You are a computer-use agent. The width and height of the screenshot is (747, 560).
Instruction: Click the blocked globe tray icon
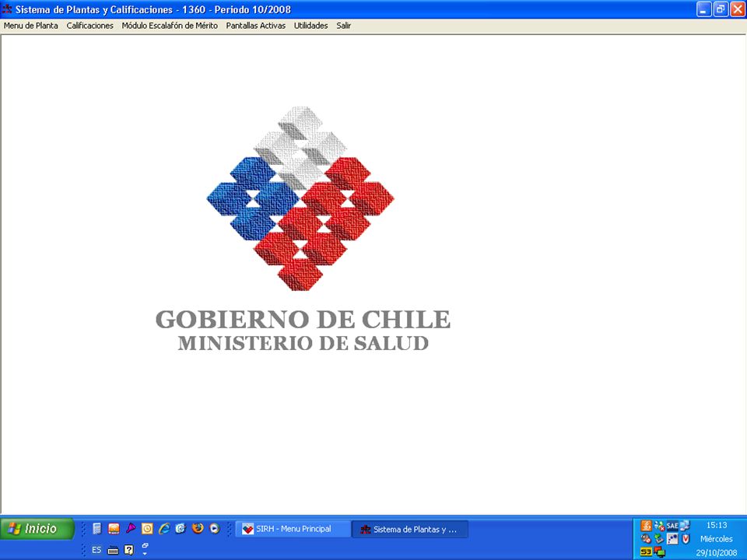(x=647, y=539)
